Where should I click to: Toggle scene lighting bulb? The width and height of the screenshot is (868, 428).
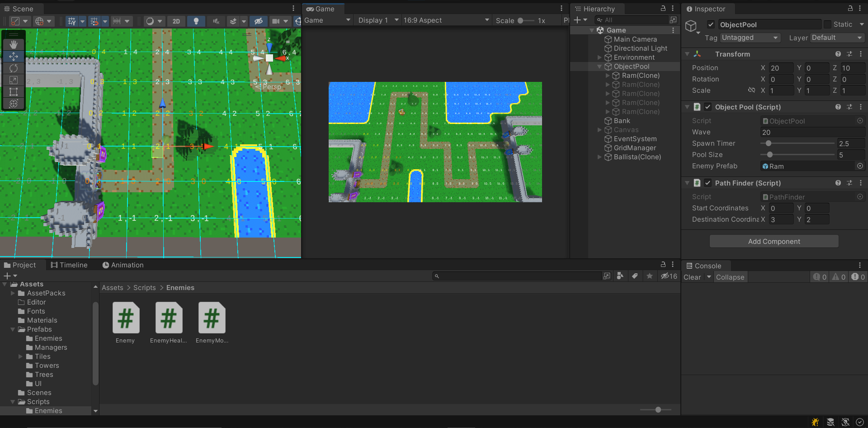tap(196, 21)
